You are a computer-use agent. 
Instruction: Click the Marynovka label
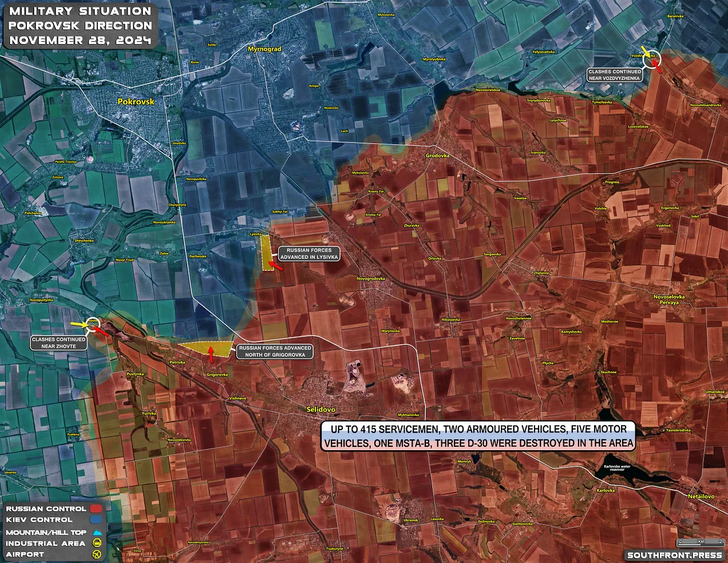click(x=390, y=331)
